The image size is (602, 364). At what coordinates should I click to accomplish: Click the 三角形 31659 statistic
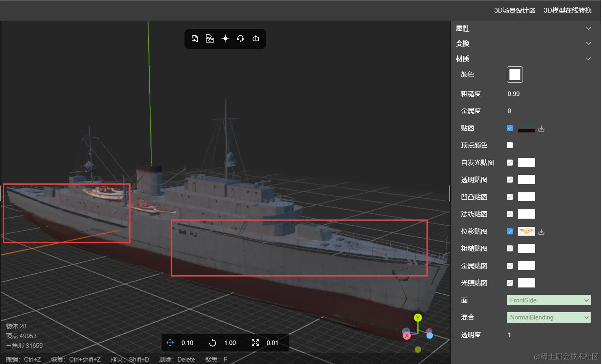tap(24, 346)
